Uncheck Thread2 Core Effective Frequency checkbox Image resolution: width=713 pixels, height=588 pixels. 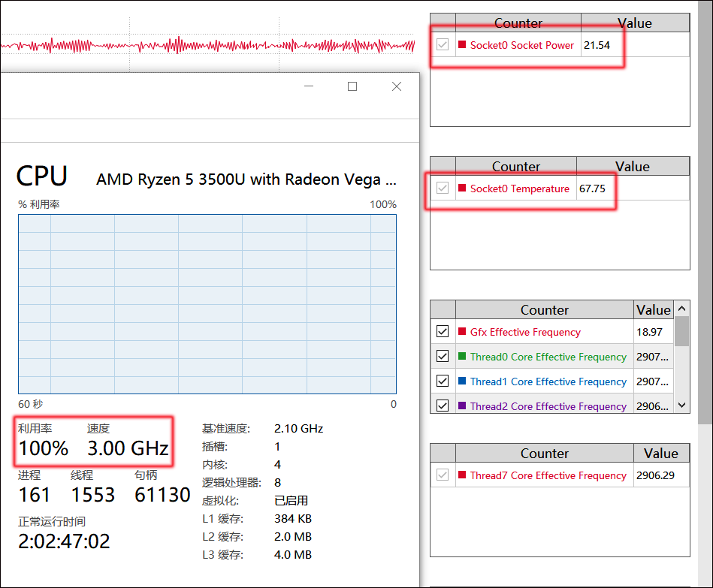(443, 406)
